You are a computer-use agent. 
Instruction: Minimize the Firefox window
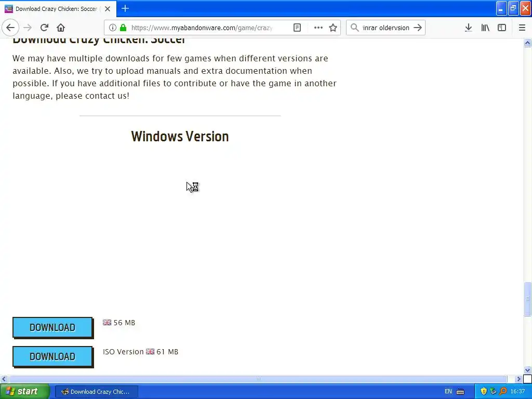click(501, 8)
